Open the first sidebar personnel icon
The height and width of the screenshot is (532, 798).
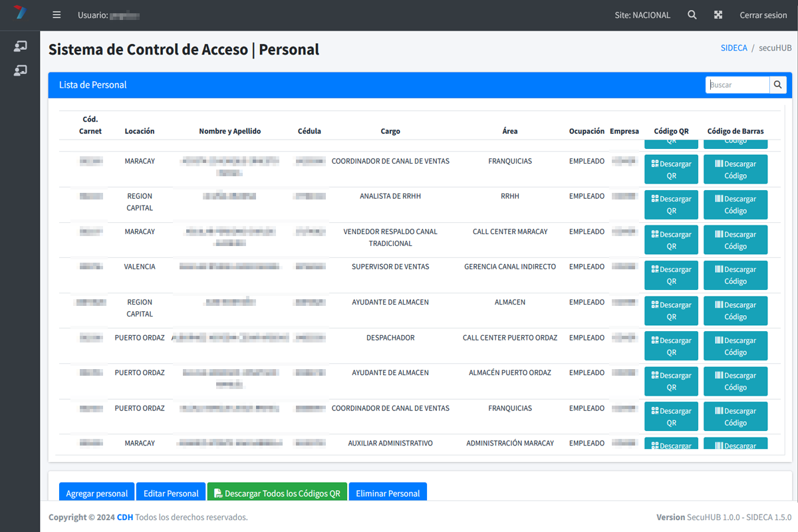[x=20, y=46]
